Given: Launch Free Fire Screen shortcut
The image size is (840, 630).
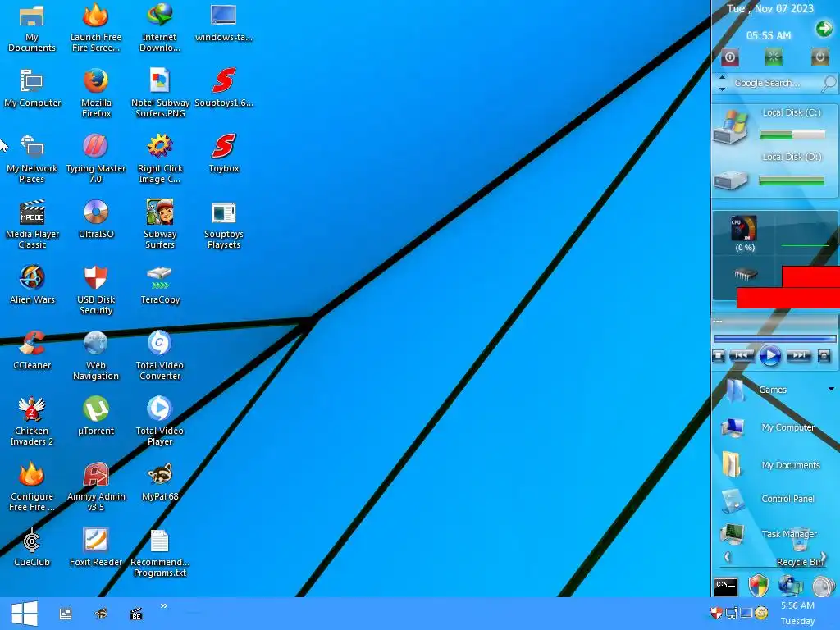Looking at the screenshot, I should [96, 28].
